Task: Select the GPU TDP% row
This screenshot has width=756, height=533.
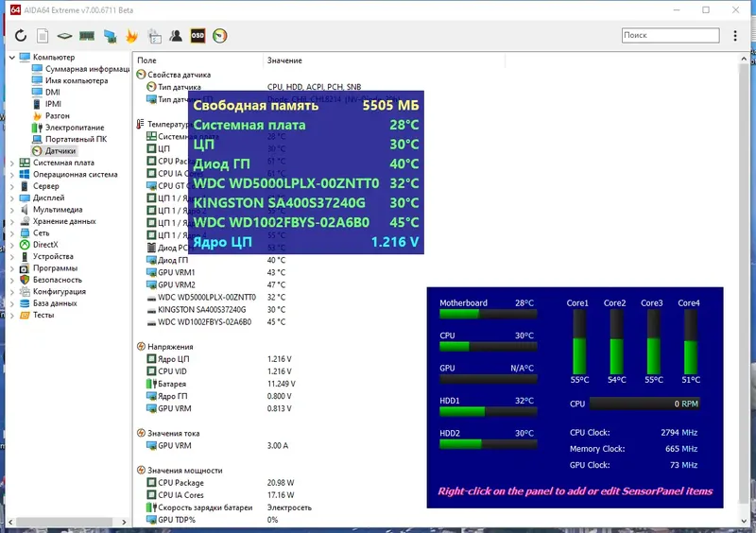Action: [x=212, y=520]
